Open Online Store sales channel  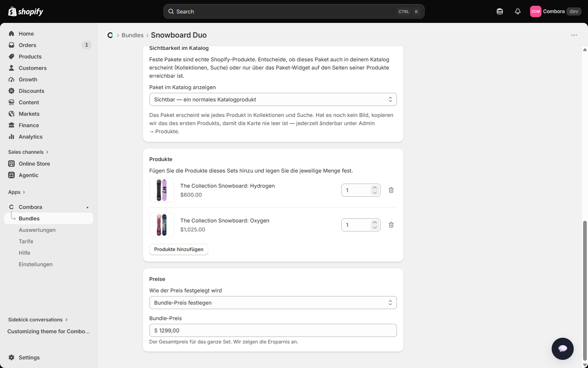49,164
